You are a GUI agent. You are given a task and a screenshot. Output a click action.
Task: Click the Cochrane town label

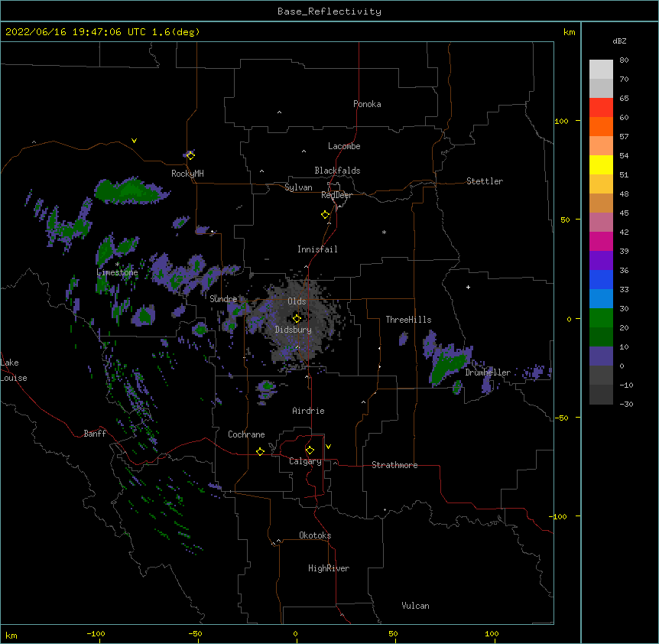pyautogui.click(x=246, y=434)
